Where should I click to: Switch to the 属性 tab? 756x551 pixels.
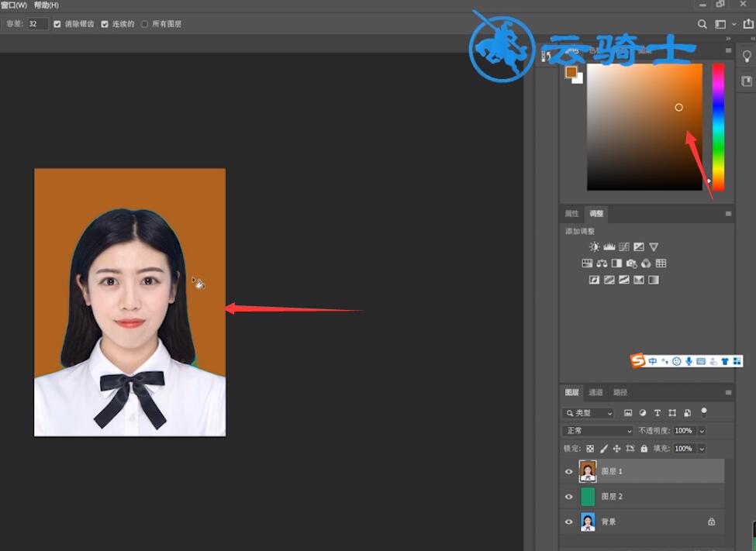coord(571,214)
